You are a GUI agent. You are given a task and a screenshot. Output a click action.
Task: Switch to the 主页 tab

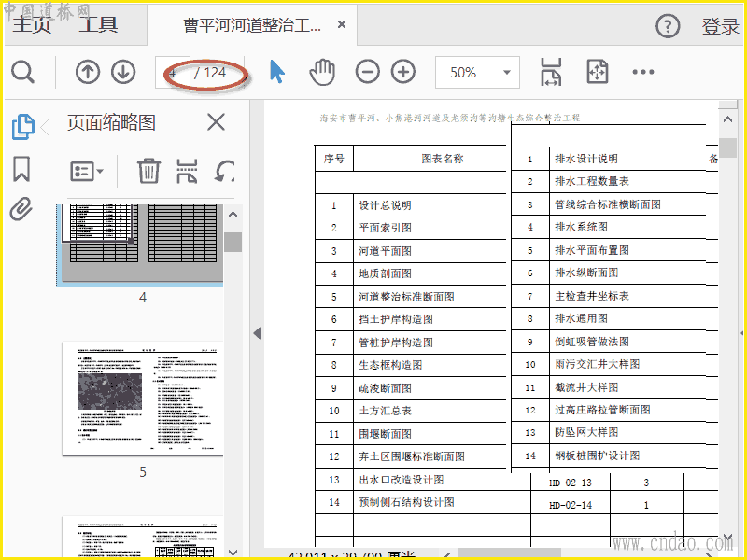(32, 25)
